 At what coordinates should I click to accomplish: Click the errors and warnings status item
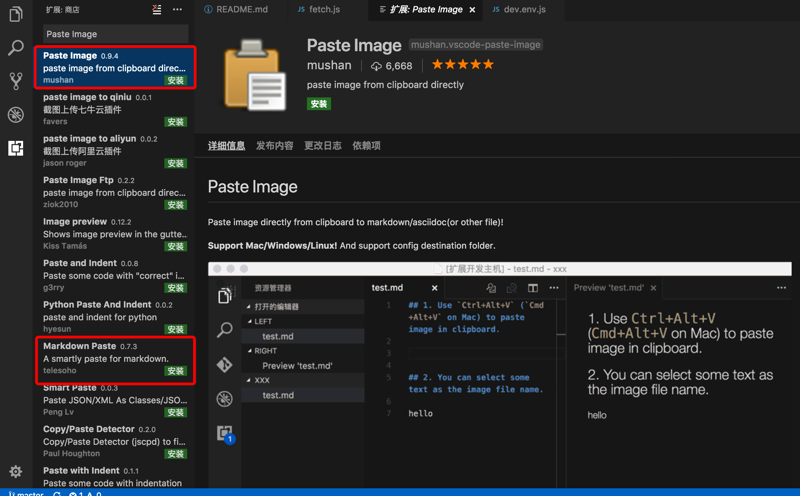tap(85, 493)
